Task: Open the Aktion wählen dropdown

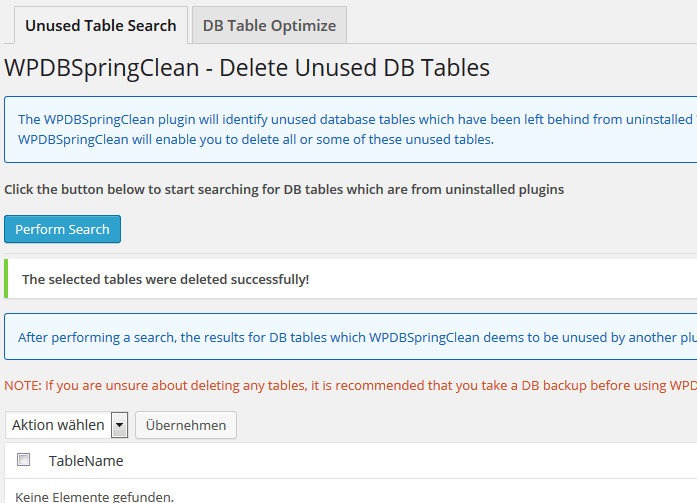Action: click(x=67, y=425)
